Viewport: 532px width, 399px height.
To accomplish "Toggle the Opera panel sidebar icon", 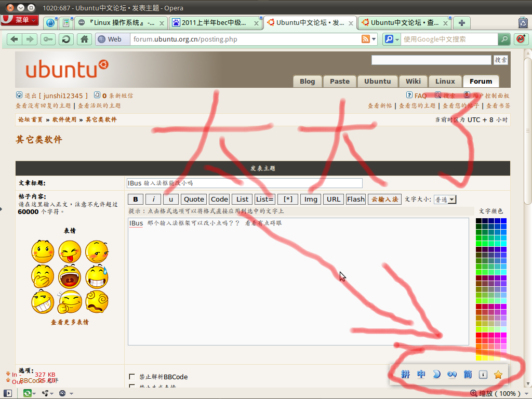I will tap(7, 393).
